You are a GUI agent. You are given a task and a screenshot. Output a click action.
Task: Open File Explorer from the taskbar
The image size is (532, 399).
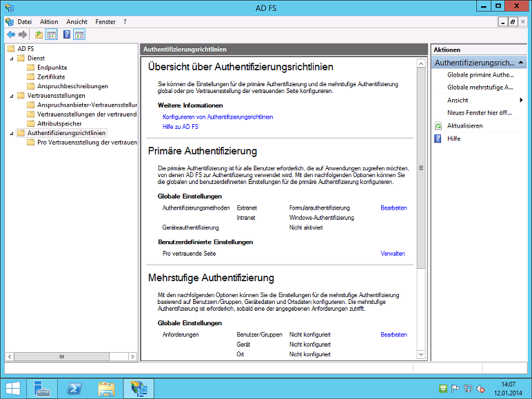click(x=106, y=388)
